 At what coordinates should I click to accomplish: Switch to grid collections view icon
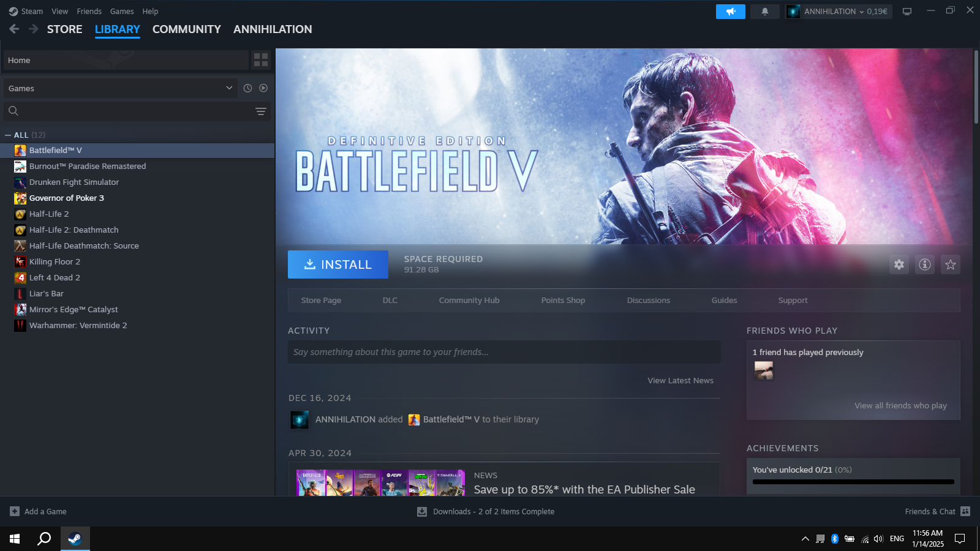(x=261, y=60)
